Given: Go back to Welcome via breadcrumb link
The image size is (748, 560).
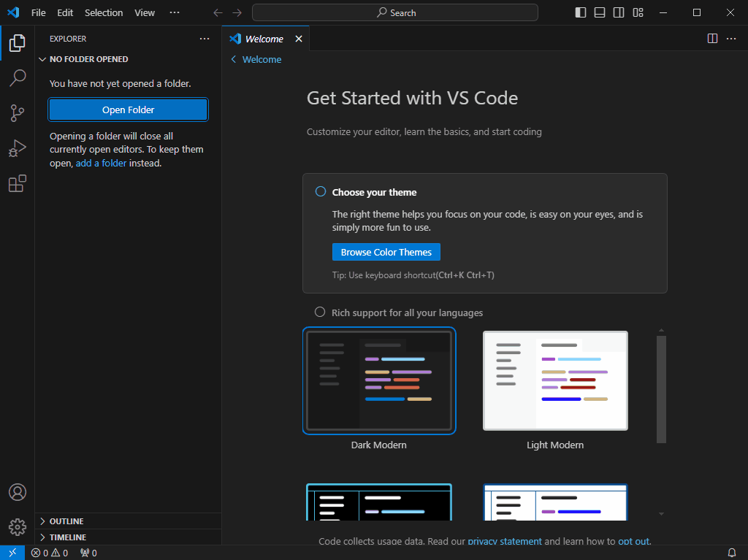Looking at the screenshot, I should tap(256, 60).
